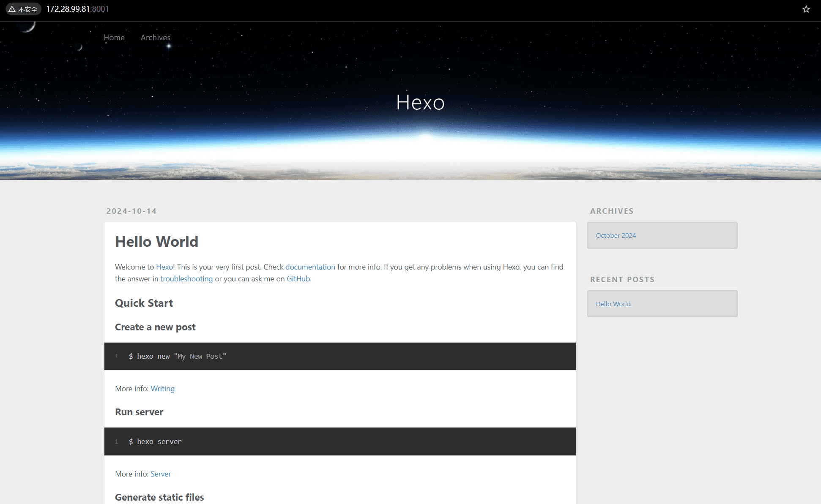
Task: Open the Writing more info link
Action: pyautogui.click(x=162, y=389)
